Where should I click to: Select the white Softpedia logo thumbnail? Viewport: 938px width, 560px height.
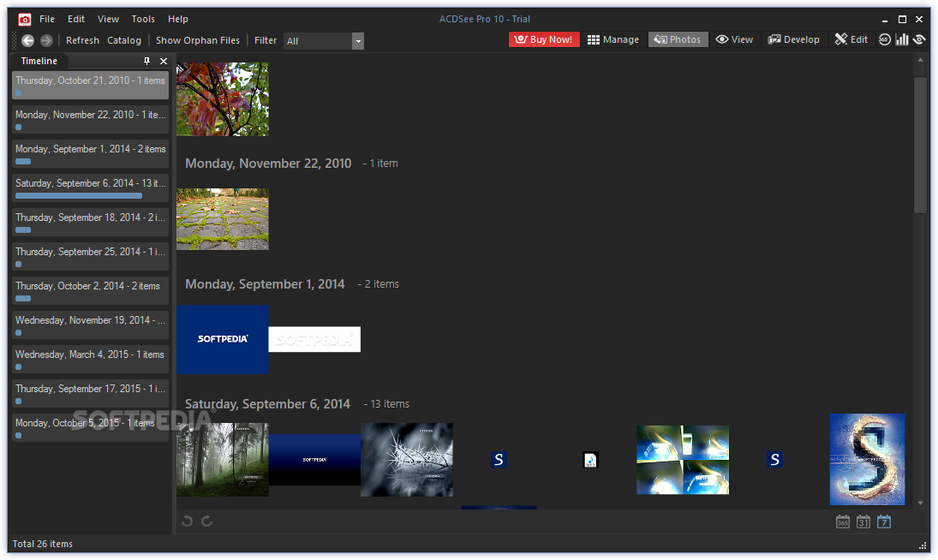click(314, 339)
